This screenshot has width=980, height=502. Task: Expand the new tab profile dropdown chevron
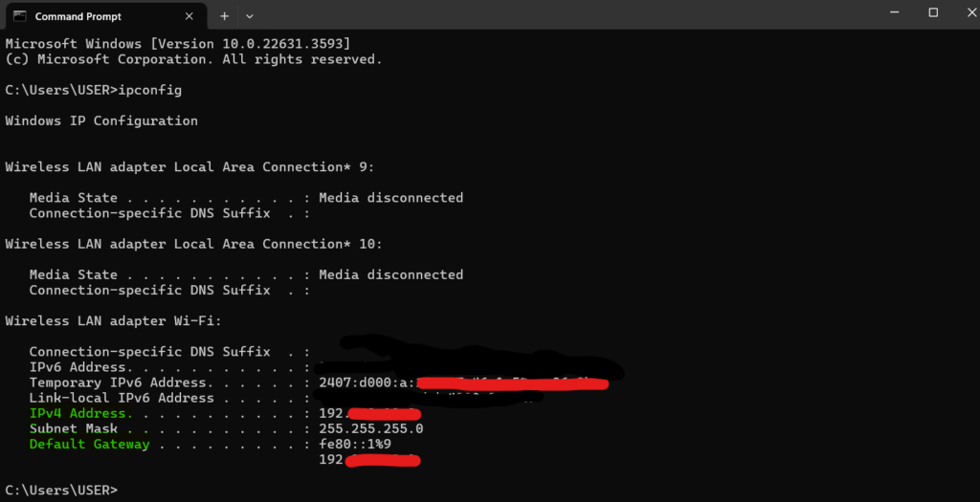pyautogui.click(x=250, y=16)
